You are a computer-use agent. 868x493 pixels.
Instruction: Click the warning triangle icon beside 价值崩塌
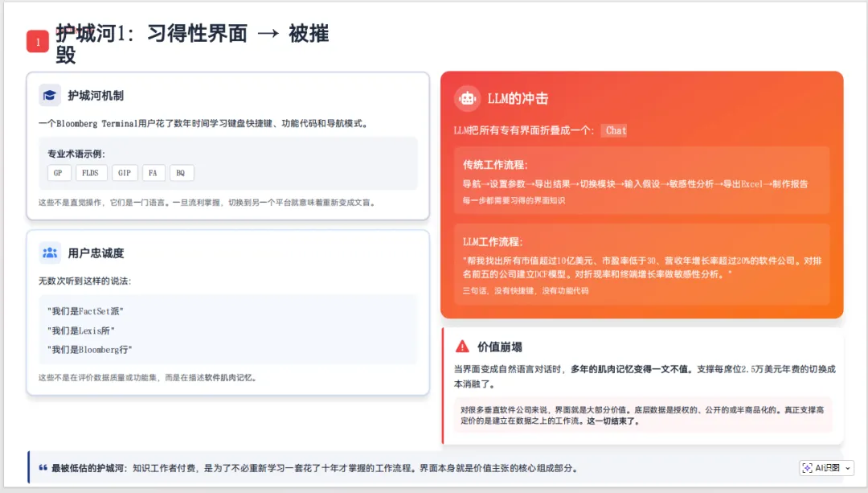(x=462, y=347)
